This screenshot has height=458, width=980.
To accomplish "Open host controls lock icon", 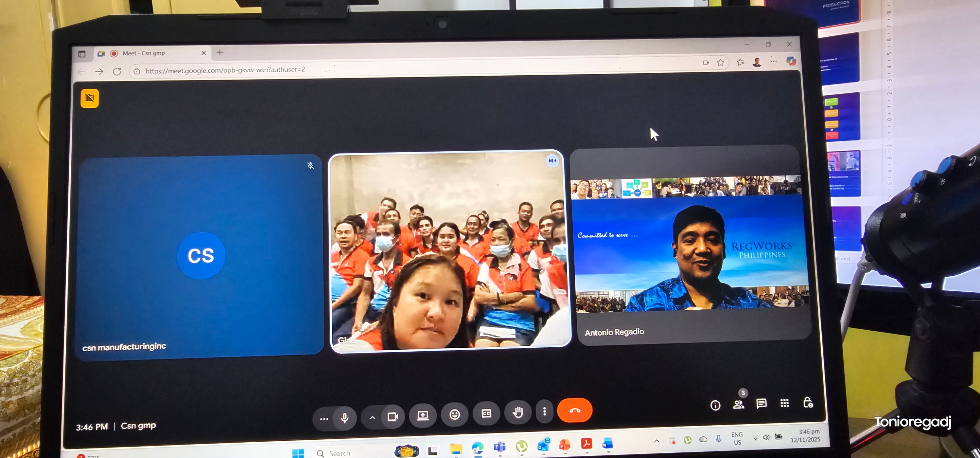I will click(x=808, y=402).
